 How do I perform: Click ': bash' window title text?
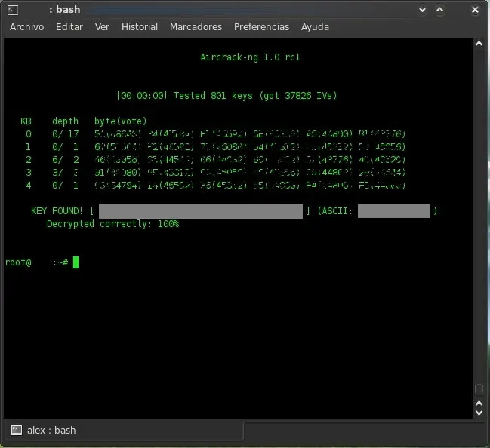65,10
